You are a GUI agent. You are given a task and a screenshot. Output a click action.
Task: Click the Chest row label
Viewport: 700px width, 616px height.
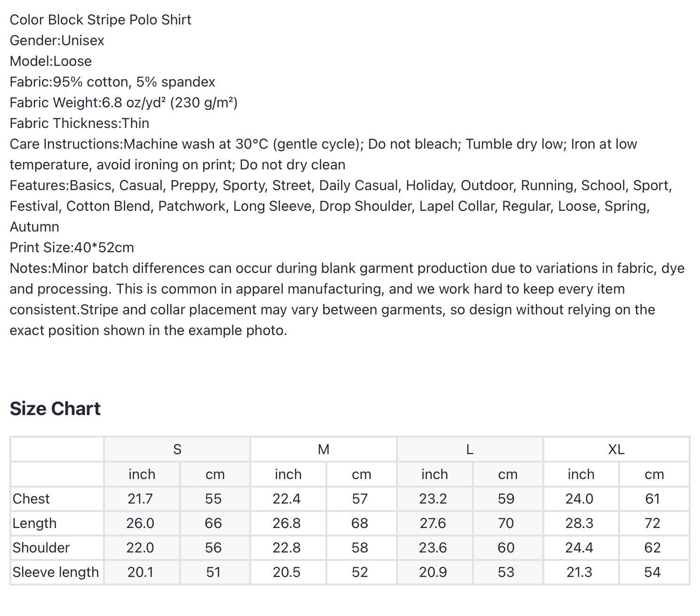31,499
